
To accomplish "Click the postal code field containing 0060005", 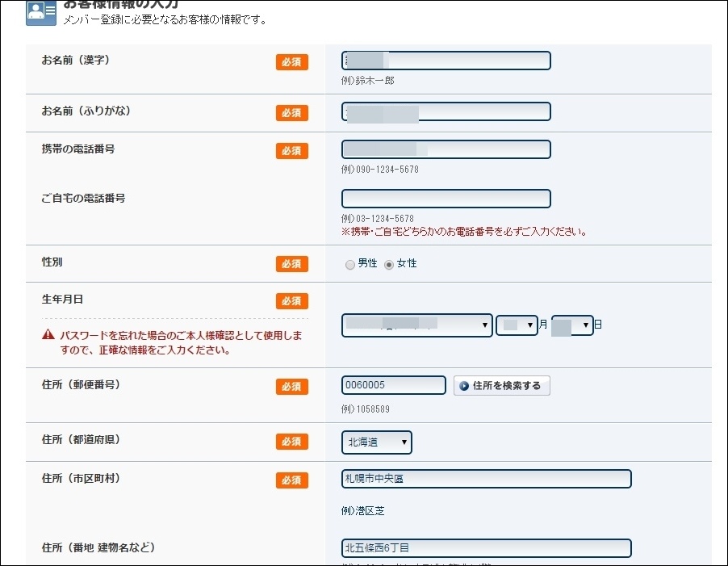I will 393,385.
